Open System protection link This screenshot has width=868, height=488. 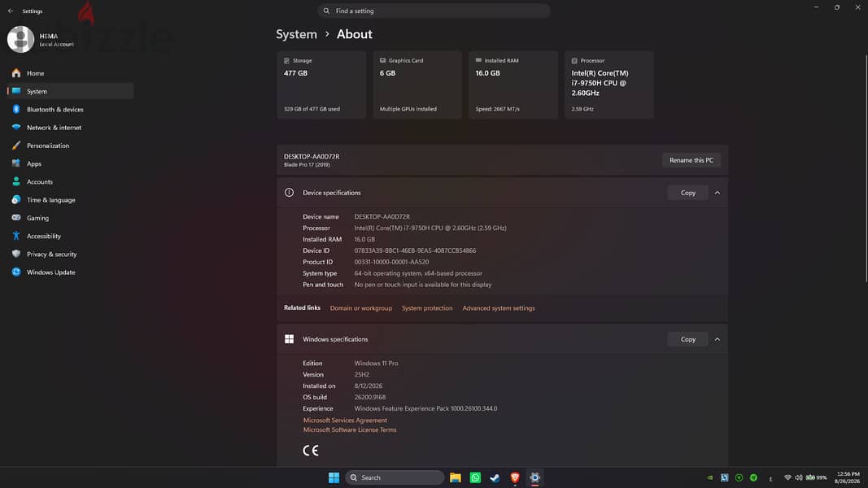[427, 308]
